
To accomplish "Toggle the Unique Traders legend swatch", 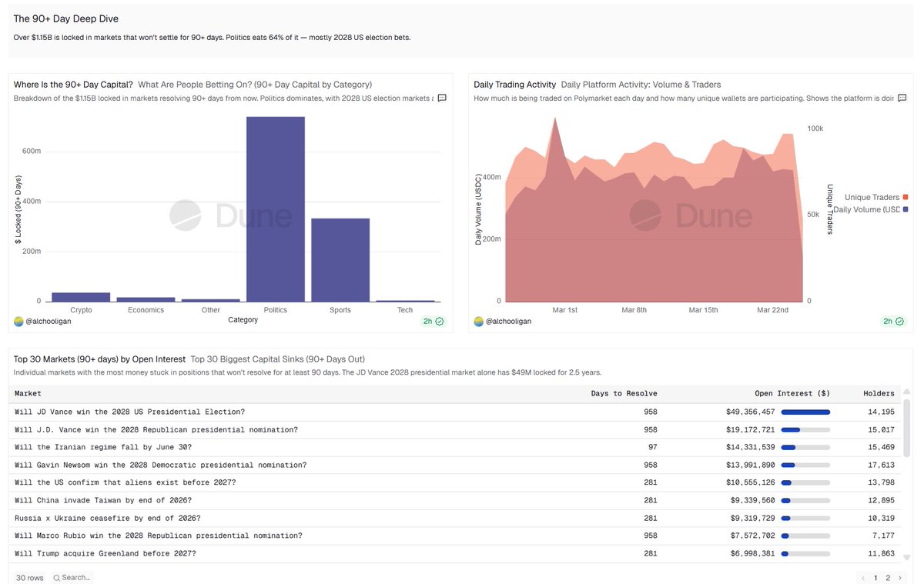I will pos(906,197).
